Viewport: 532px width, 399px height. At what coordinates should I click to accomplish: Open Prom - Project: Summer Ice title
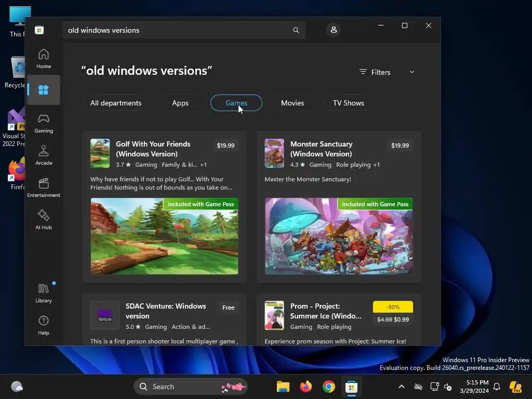326,311
